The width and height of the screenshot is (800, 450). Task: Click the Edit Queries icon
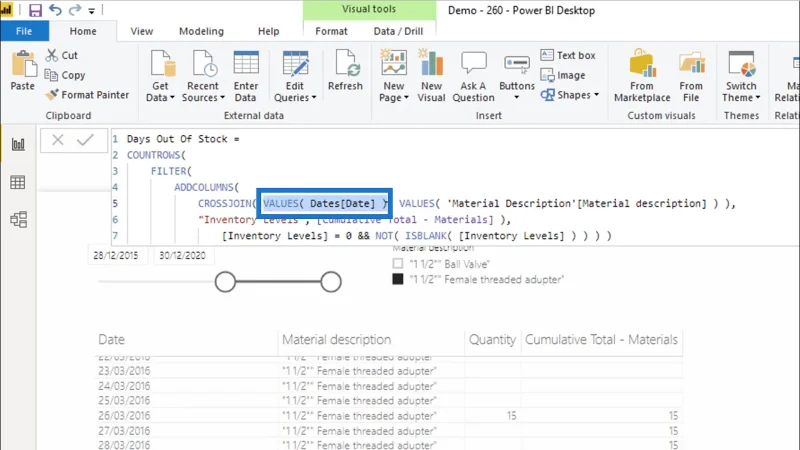(295, 64)
